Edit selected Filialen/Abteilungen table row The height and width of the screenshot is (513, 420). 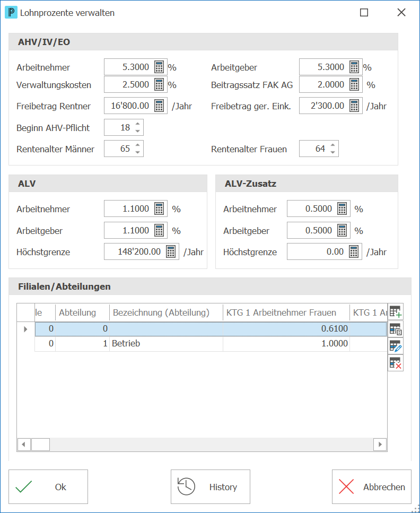pos(396,346)
